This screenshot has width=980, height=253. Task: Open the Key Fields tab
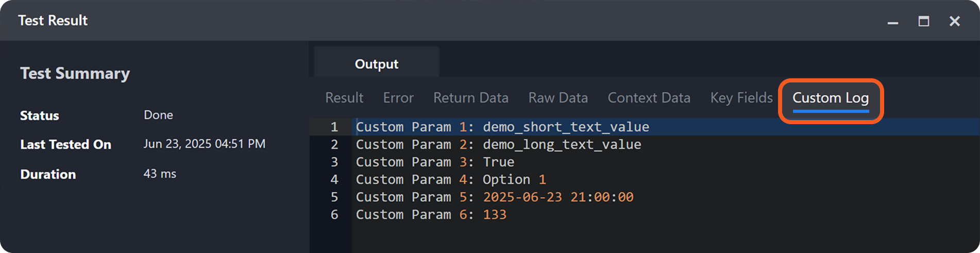(741, 98)
